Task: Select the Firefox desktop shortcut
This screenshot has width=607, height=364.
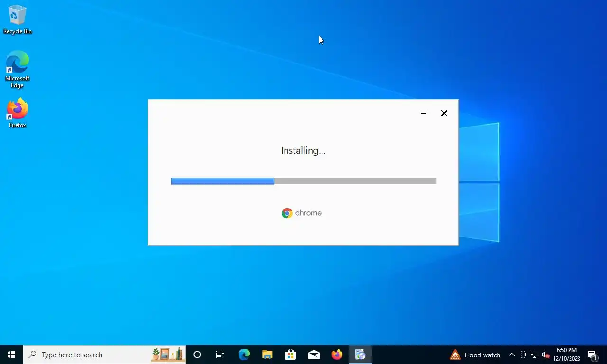Action: coord(18,113)
